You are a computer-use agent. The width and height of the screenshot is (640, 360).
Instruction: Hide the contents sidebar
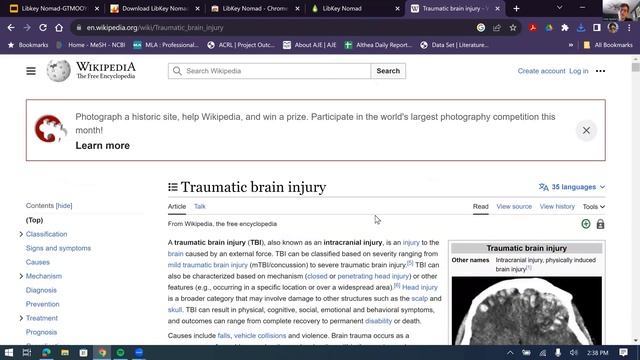(64, 206)
